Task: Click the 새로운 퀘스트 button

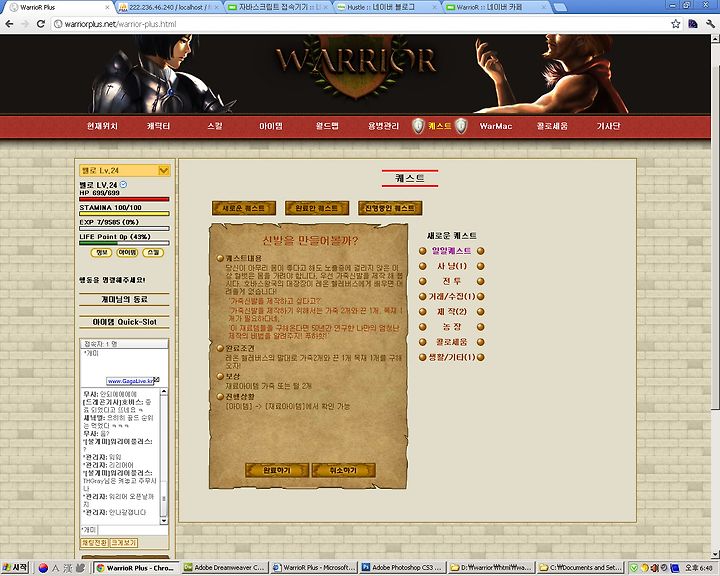Action: click(244, 208)
